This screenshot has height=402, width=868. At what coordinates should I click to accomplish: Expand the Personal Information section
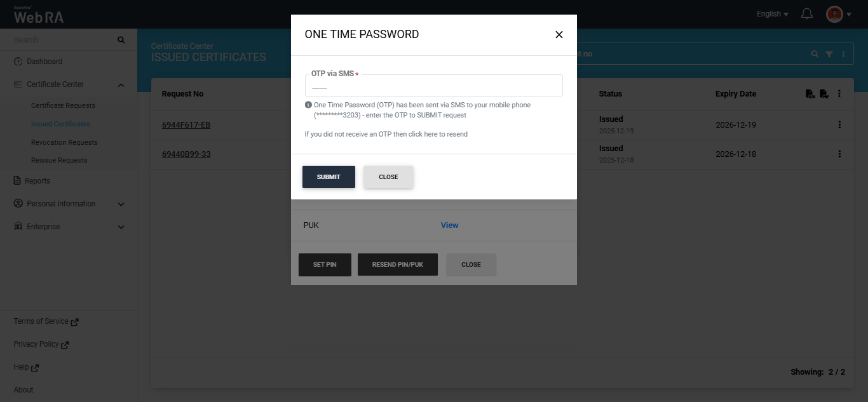pyautogui.click(x=121, y=204)
